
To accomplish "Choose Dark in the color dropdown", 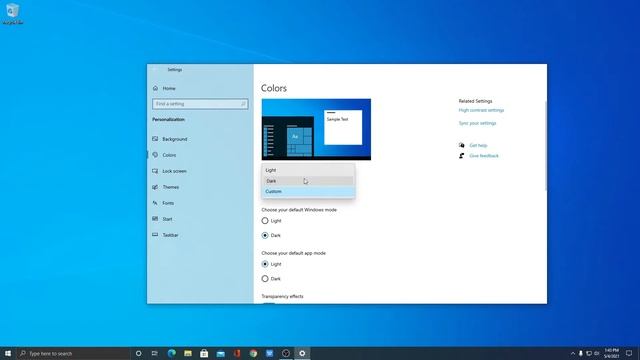I will (308, 181).
